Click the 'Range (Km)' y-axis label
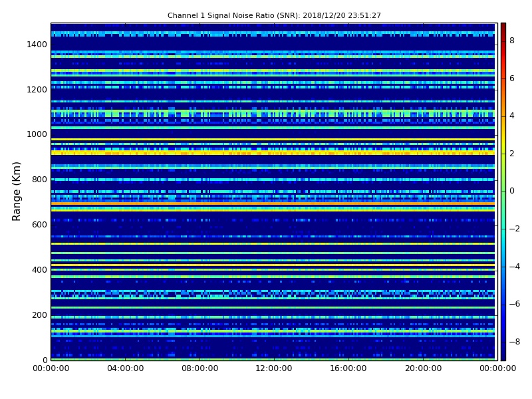This screenshot has height=399, width=532. point(16,192)
